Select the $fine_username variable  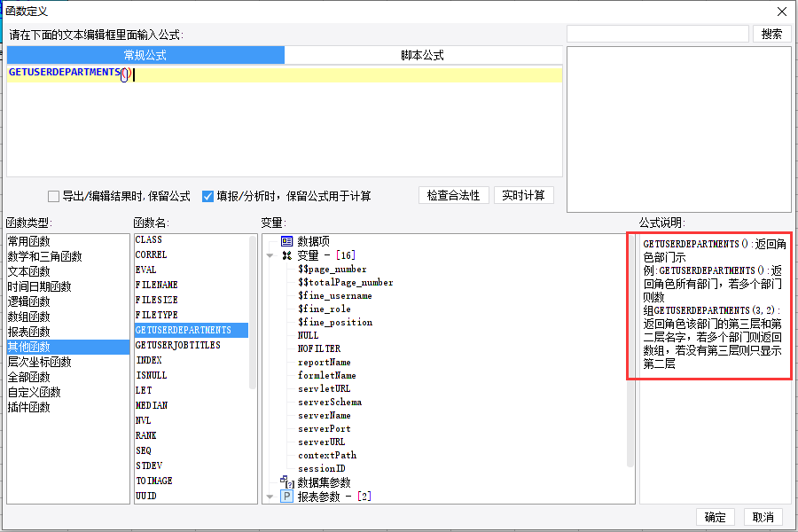tap(335, 296)
